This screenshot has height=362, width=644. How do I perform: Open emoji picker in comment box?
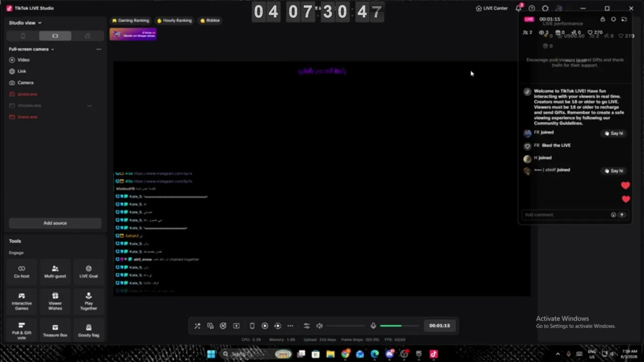(x=613, y=215)
